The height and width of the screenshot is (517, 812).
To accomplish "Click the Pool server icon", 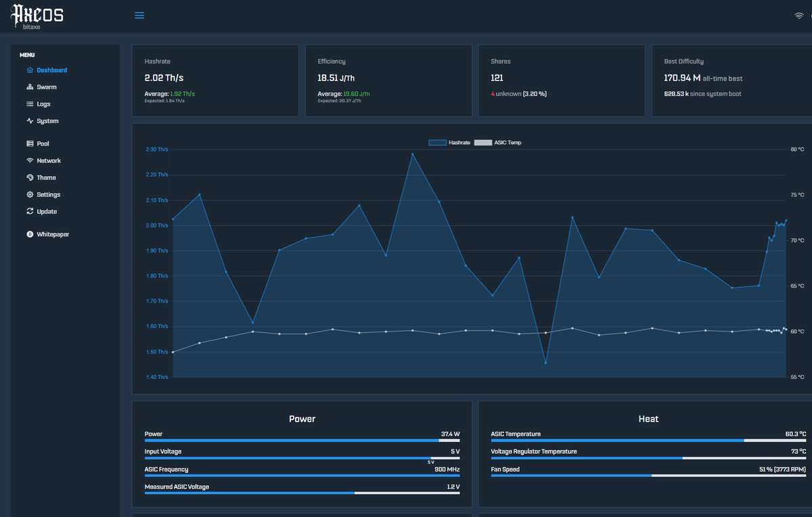I will pos(30,143).
